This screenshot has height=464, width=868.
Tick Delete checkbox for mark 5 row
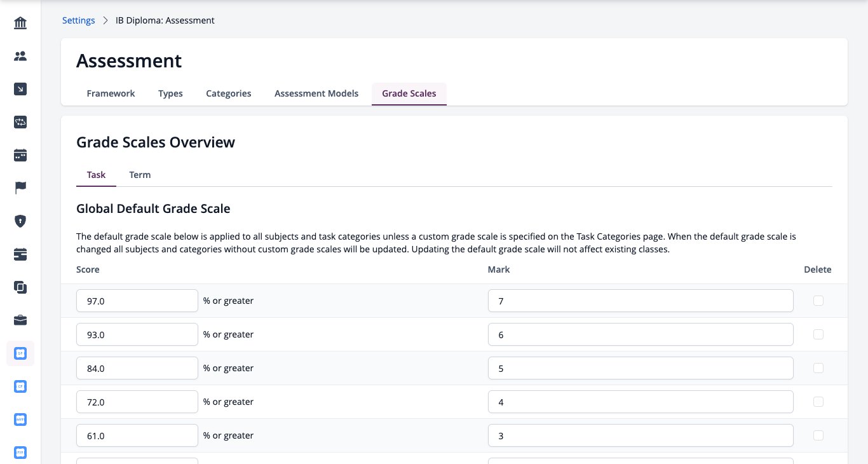pos(818,368)
